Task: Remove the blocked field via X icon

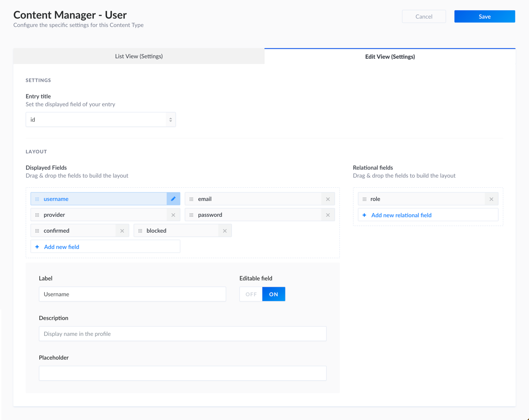Action: pos(225,230)
